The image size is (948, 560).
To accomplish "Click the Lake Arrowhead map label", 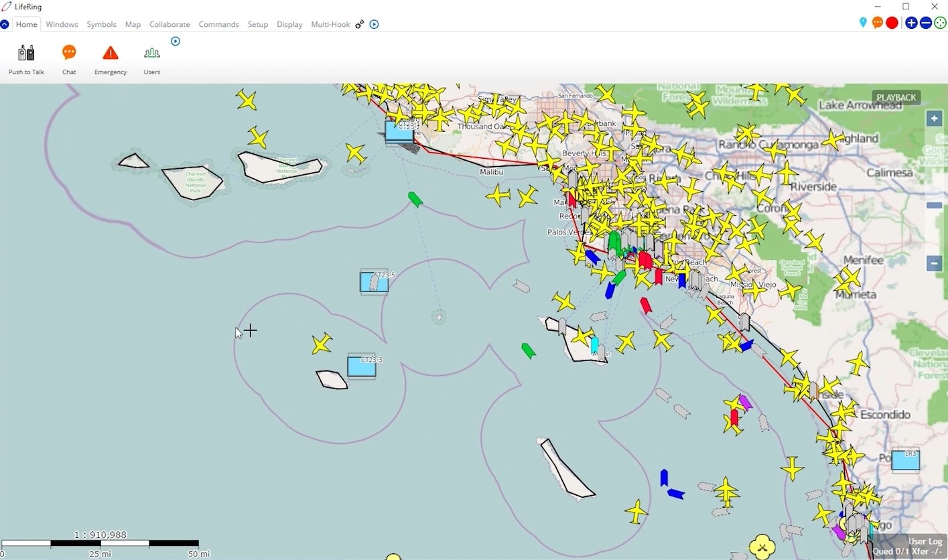I will coord(860,105).
